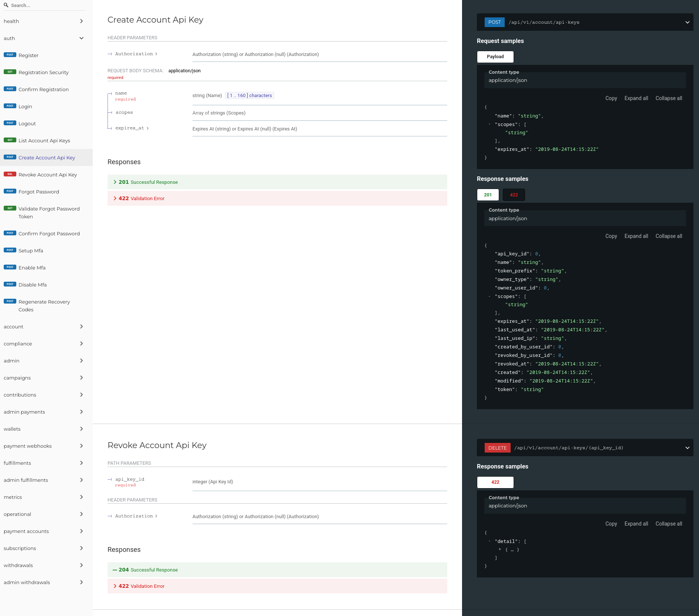Expand the 201 Successful Response
Image resolution: width=699 pixels, height=616 pixels.
click(x=277, y=182)
